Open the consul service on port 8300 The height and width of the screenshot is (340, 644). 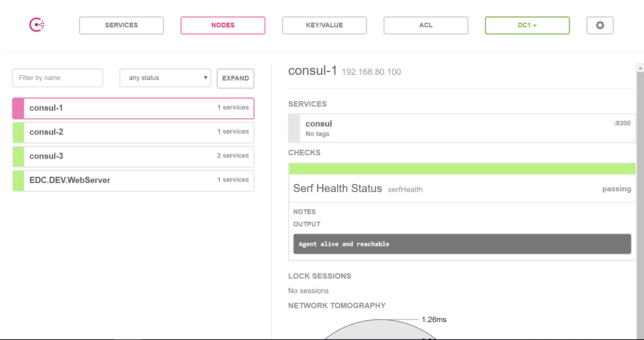click(x=462, y=128)
